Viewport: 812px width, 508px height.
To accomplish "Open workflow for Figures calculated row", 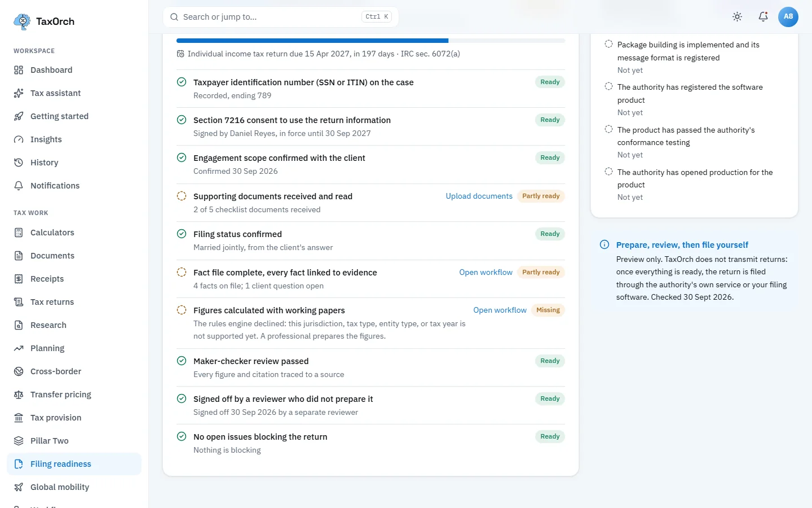I will tap(500, 310).
